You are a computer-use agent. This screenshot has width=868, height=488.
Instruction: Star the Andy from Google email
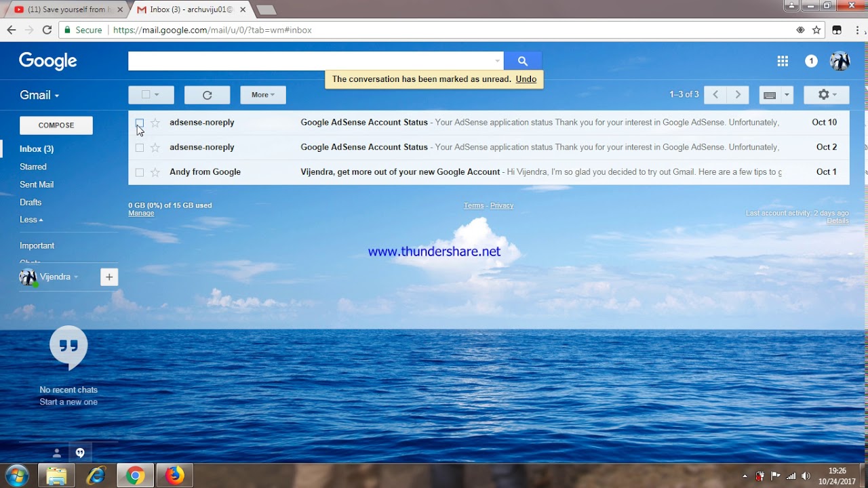coord(155,172)
